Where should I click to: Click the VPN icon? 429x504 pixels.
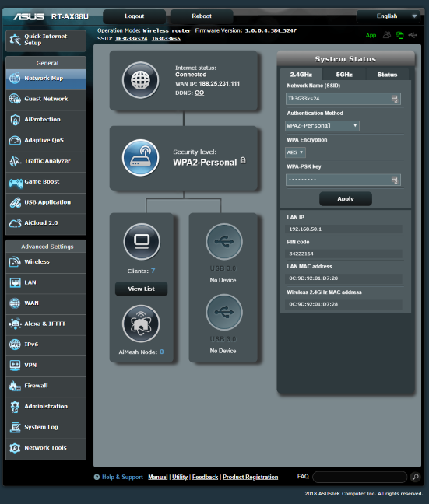coord(15,365)
